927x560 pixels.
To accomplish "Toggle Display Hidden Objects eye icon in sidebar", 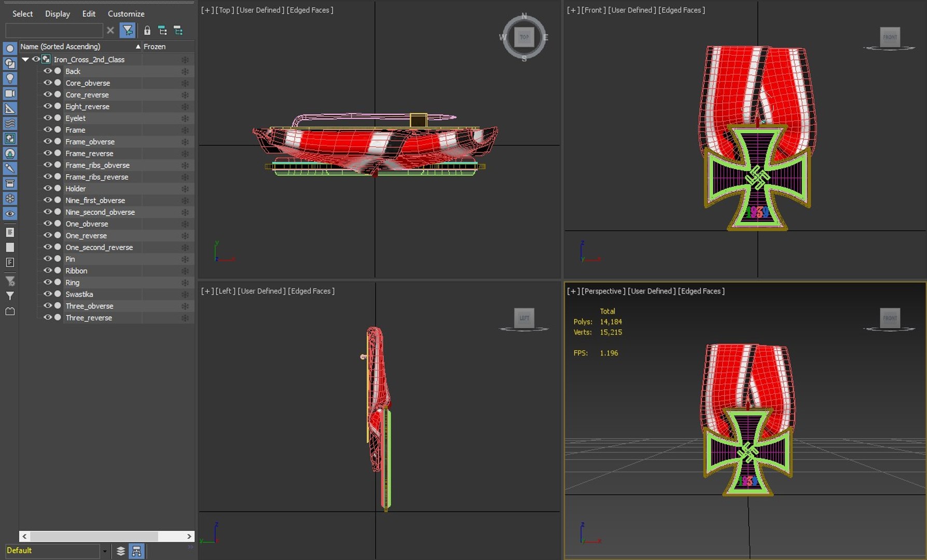I will tap(10, 214).
